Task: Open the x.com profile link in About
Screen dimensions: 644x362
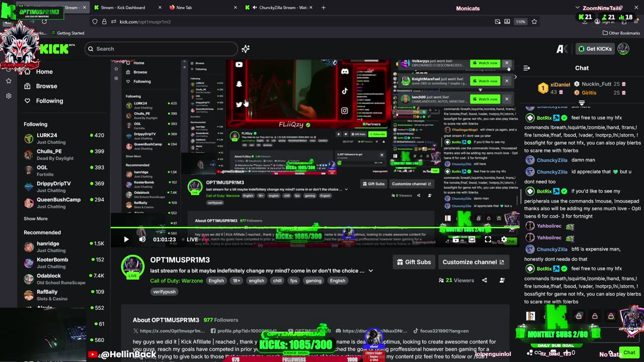Action: pos(169,331)
